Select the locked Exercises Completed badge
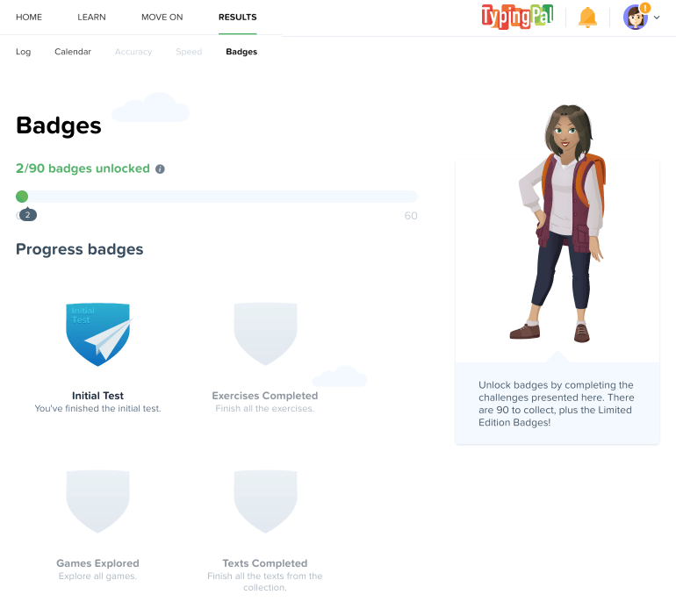 pos(265,333)
